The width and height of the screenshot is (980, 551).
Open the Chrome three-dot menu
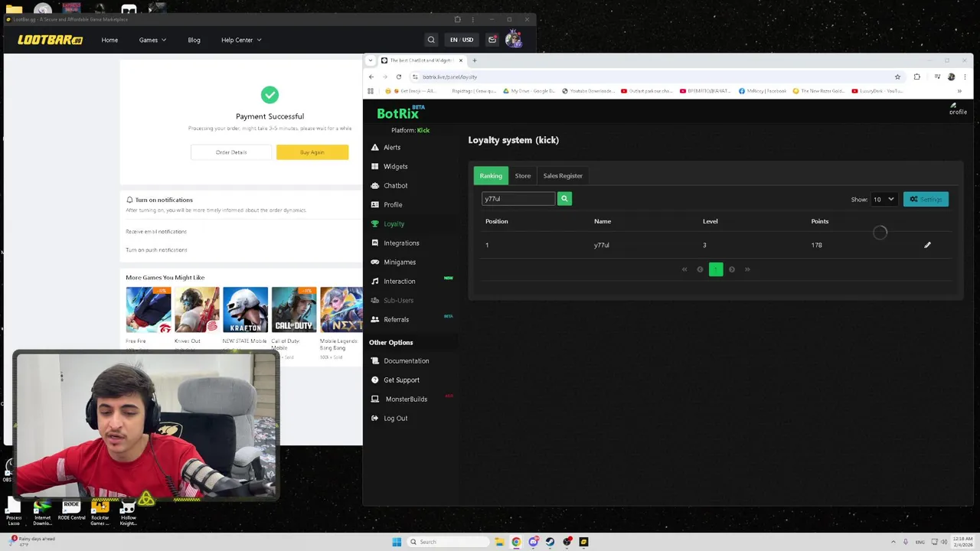point(964,77)
